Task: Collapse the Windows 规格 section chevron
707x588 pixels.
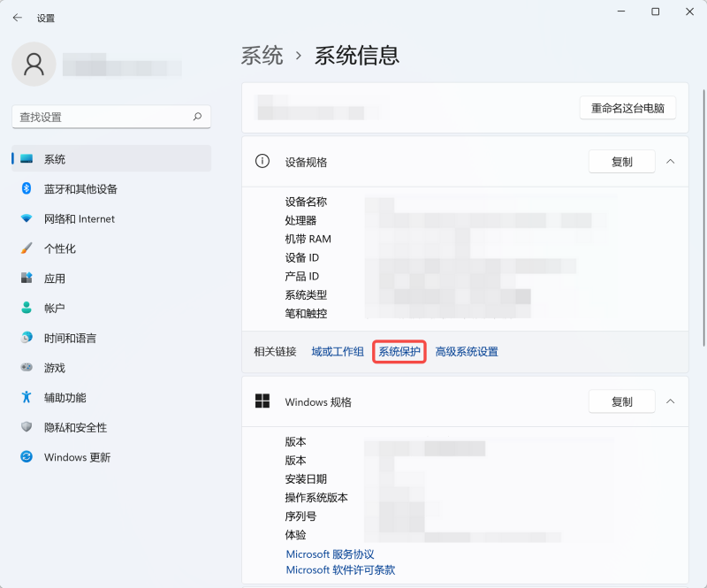Action: pos(671,401)
